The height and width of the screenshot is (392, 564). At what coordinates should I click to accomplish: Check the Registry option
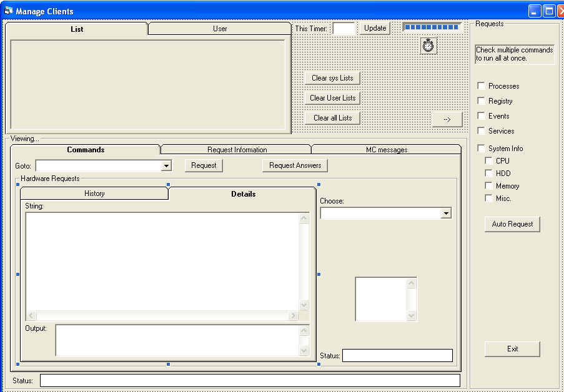tap(482, 101)
